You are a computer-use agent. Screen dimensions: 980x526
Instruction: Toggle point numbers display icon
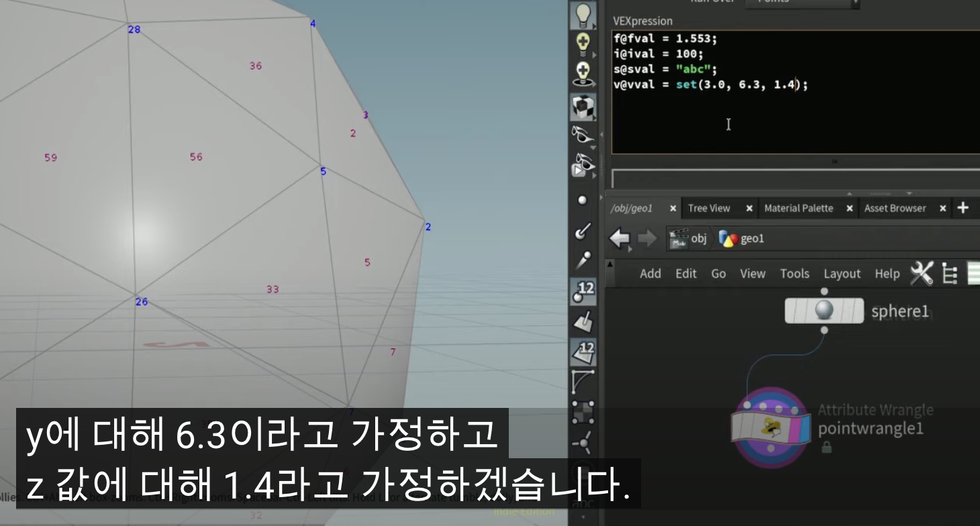point(583,291)
